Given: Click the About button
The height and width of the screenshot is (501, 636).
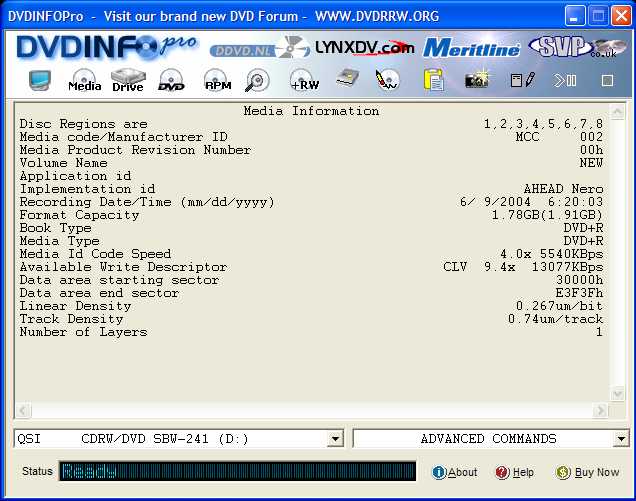Looking at the screenshot, I should pyautogui.click(x=454, y=472).
